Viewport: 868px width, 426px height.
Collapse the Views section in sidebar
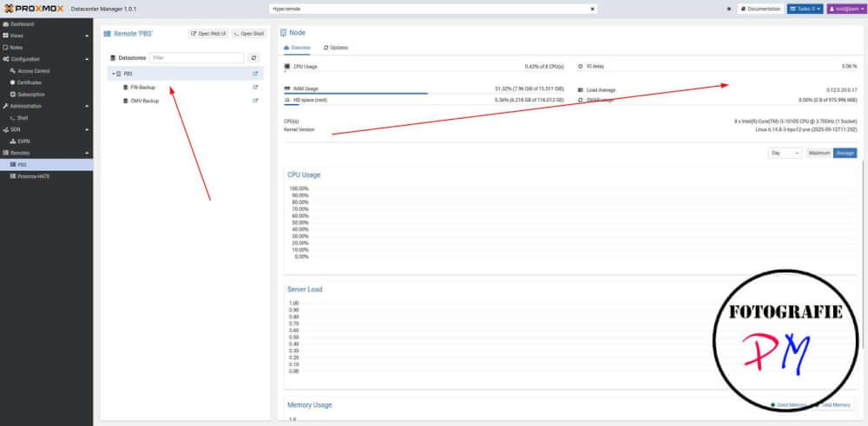click(87, 36)
